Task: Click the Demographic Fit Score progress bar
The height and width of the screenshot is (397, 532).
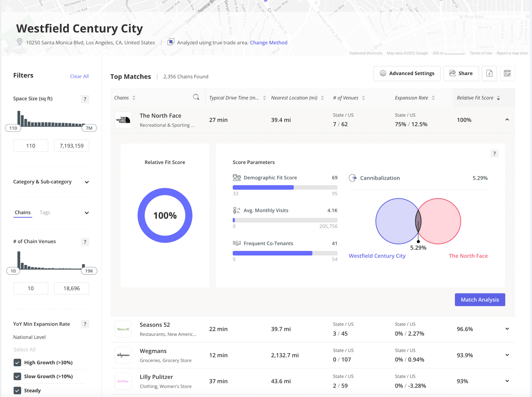Action: 285,188
